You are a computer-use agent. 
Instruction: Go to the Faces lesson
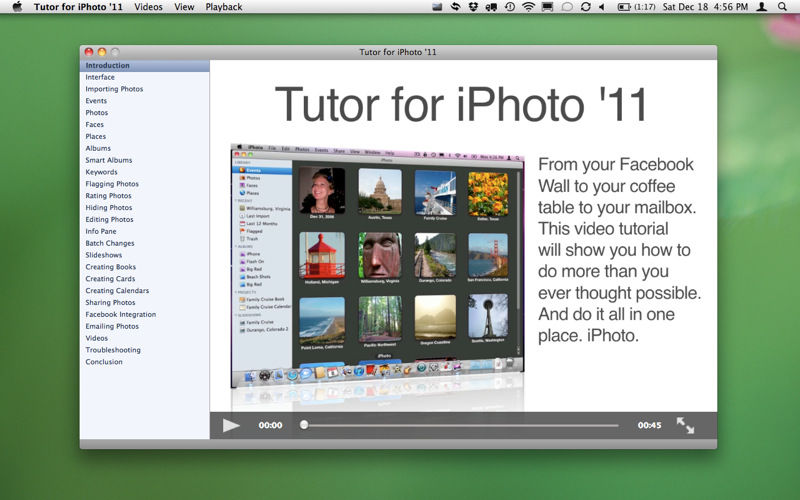pos(144,124)
